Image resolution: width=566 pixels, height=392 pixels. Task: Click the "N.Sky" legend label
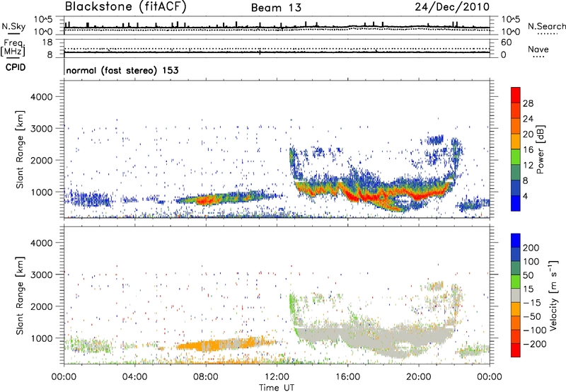click(x=13, y=26)
